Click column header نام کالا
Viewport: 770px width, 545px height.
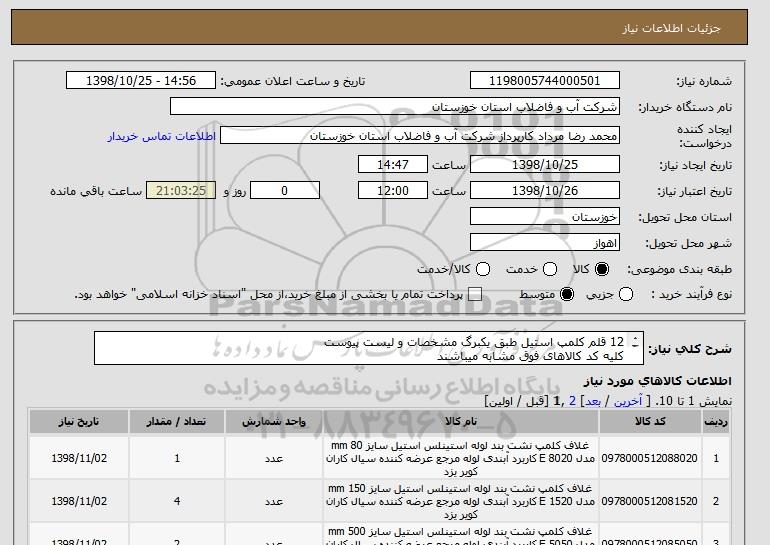pyautogui.click(x=461, y=421)
